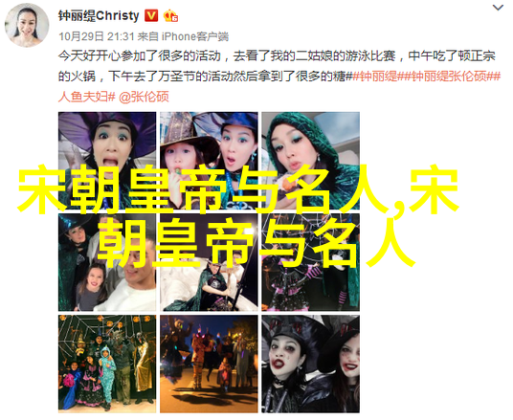This screenshot has width=513, height=420.
Task: View the photo with spiderweb decorations and costumes
Action: tap(310, 262)
